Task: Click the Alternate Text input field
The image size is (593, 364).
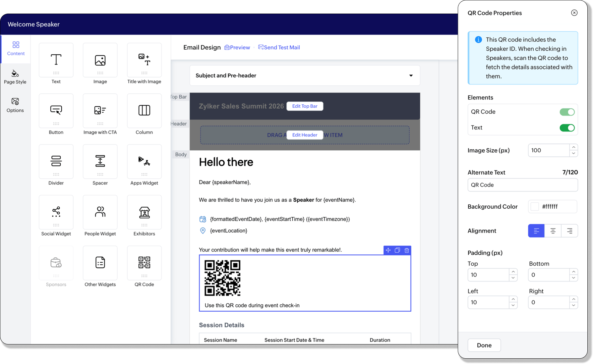Action: (x=523, y=185)
